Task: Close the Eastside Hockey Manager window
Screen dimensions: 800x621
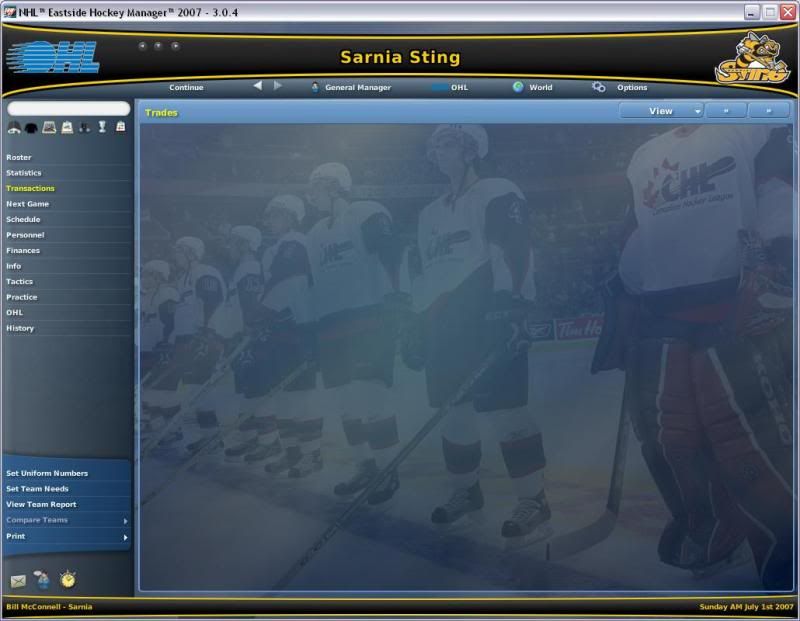Action: (x=788, y=12)
